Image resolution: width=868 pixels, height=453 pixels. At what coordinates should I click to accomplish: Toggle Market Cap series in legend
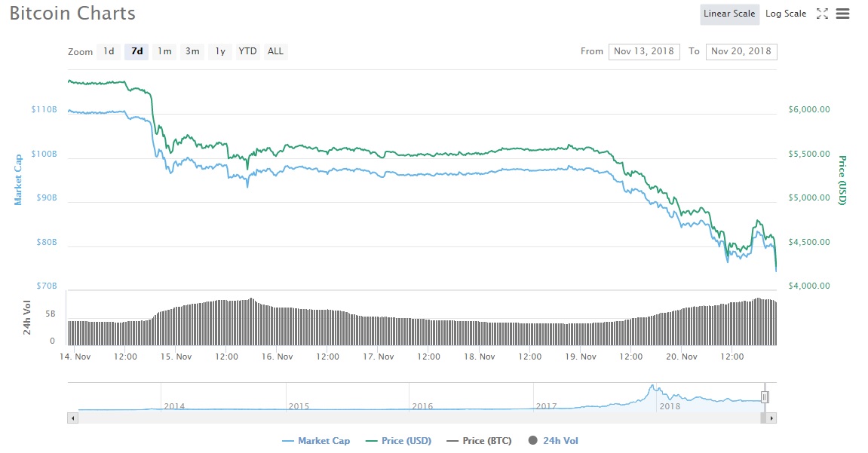[x=316, y=441]
